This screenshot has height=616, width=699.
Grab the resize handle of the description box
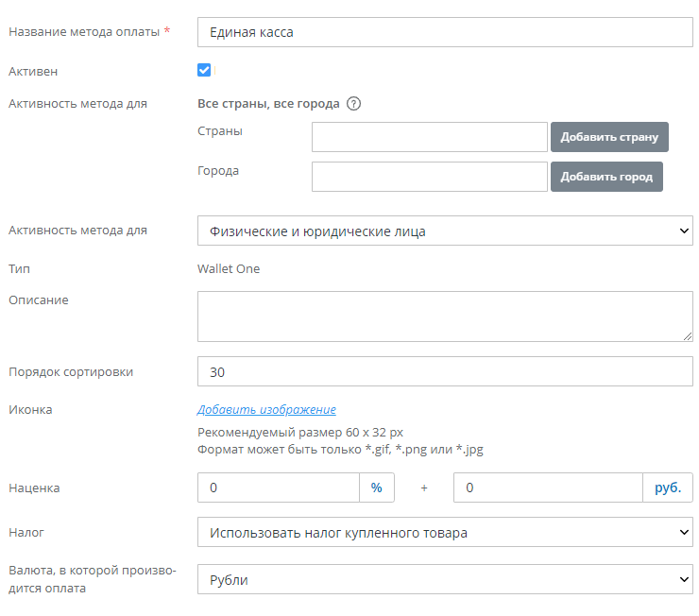click(x=687, y=335)
